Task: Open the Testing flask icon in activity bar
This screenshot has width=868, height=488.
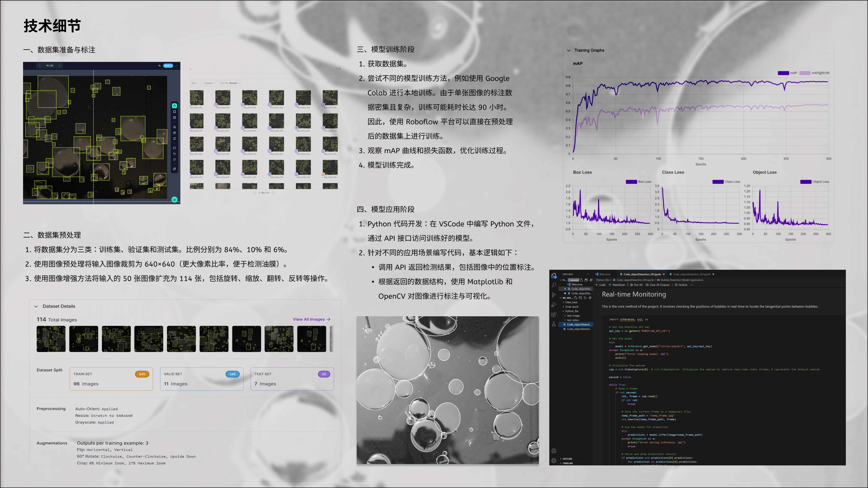Action: coord(554,324)
